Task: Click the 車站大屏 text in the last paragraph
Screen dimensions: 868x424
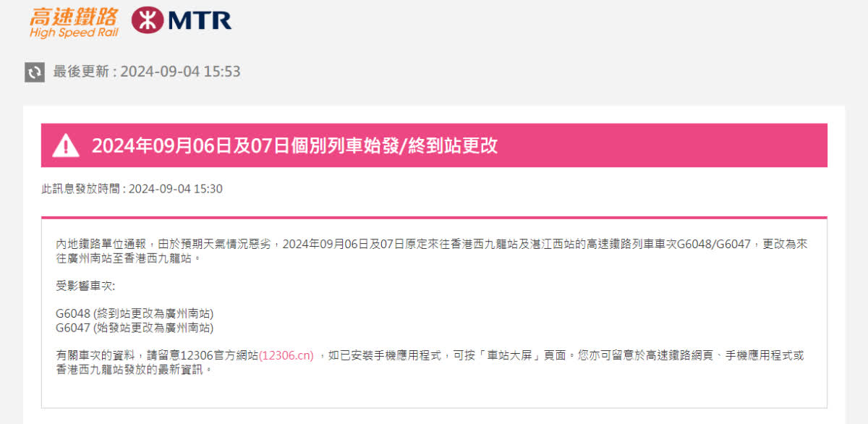Action: point(511,355)
